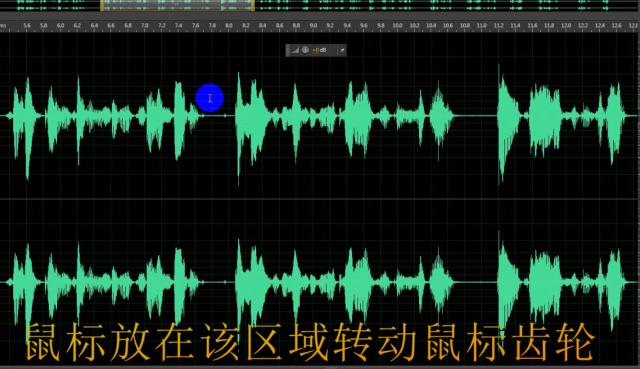Click the 11.0 mark on the time ruler
This screenshot has width=640, height=369.
(482, 25)
